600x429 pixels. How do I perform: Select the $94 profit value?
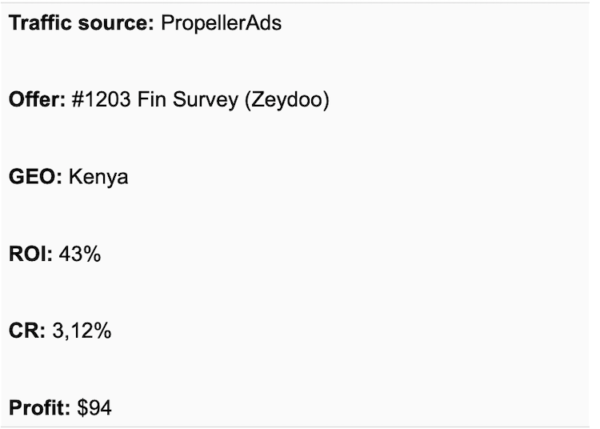click(x=94, y=408)
